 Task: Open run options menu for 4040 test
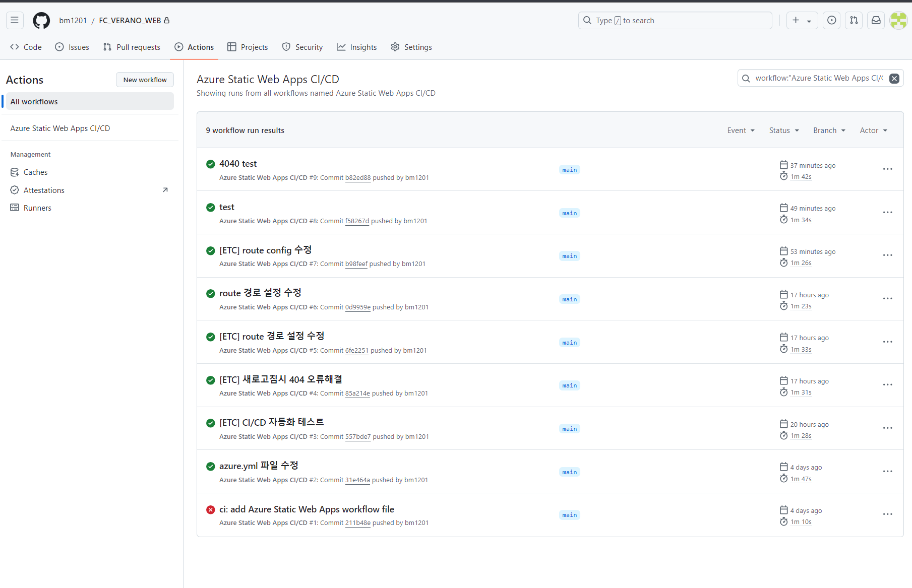click(x=888, y=169)
